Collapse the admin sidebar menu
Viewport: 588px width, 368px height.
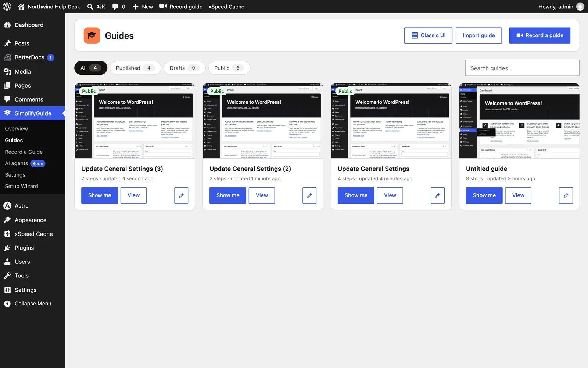pyautogui.click(x=33, y=304)
